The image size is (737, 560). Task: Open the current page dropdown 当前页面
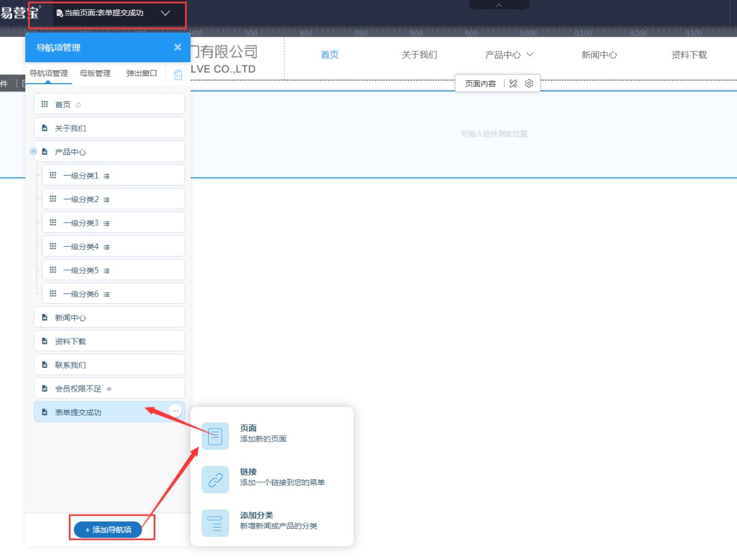[x=165, y=13]
